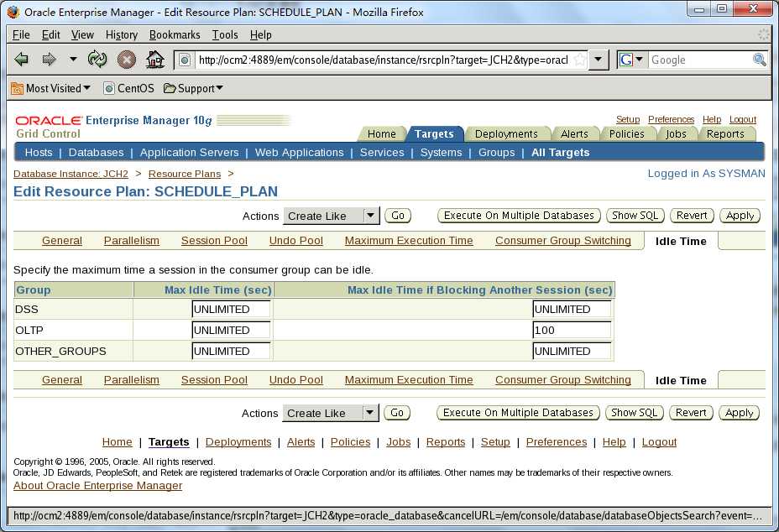The image size is (779, 532).
Task: Open the Help menu in menu bar
Action: pos(260,34)
